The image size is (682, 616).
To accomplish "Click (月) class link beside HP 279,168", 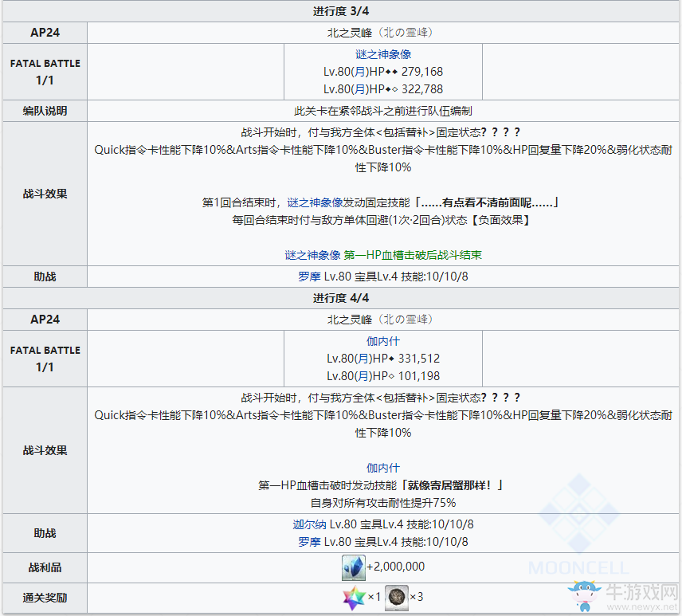I will (x=359, y=72).
